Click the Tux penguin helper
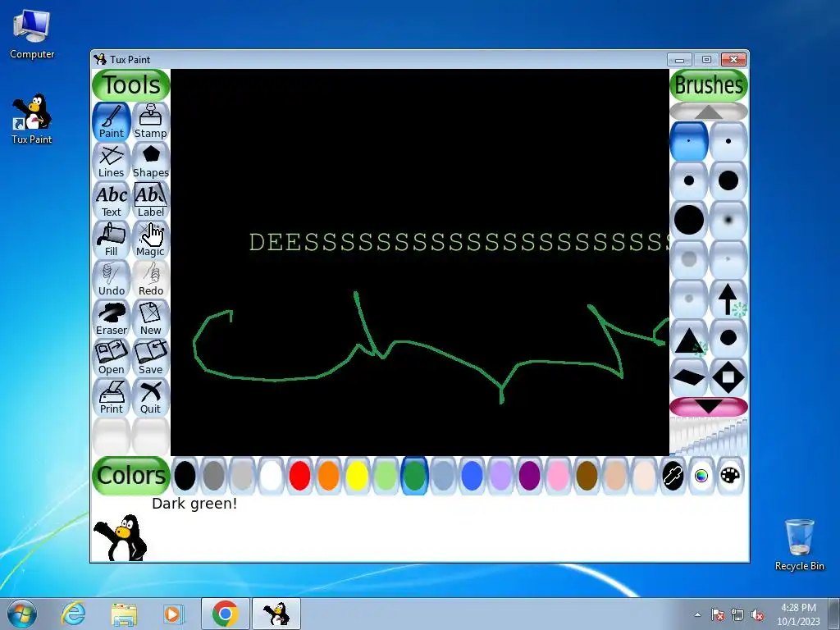The width and height of the screenshot is (840, 630). pyautogui.click(x=121, y=537)
